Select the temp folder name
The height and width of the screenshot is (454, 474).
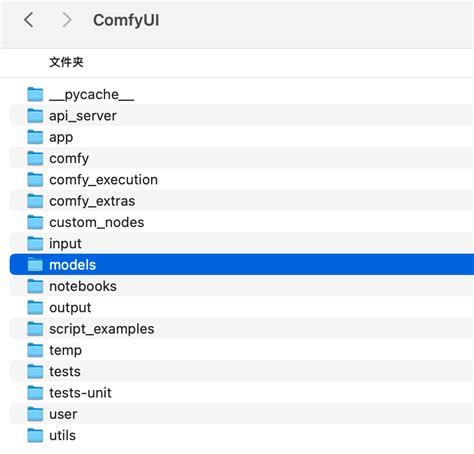pyautogui.click(x=66, y=351)
